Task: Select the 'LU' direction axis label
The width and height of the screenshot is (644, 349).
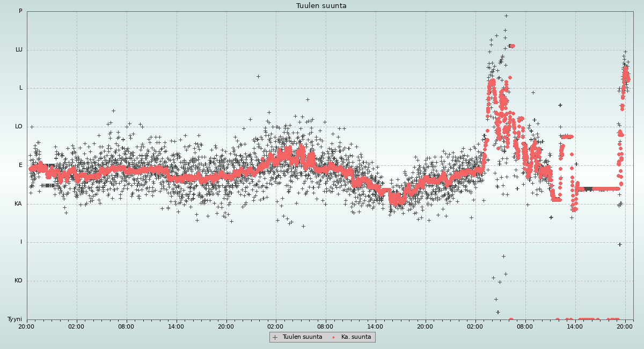Action: click(x=19, y=50)
